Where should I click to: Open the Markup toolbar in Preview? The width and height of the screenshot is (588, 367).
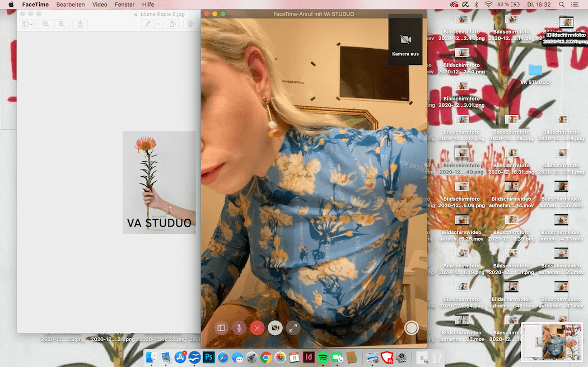point(190,24)
